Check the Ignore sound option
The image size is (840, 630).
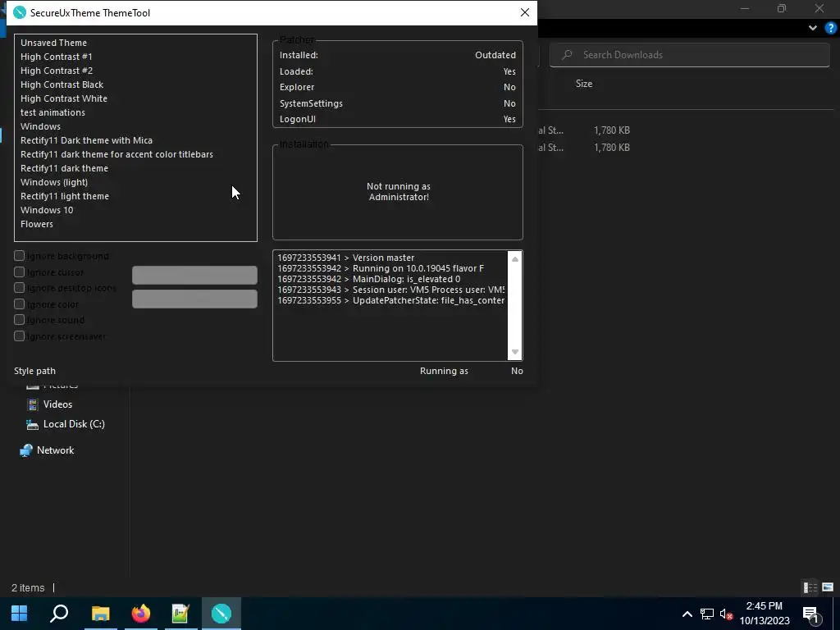[x=20, y=321]
